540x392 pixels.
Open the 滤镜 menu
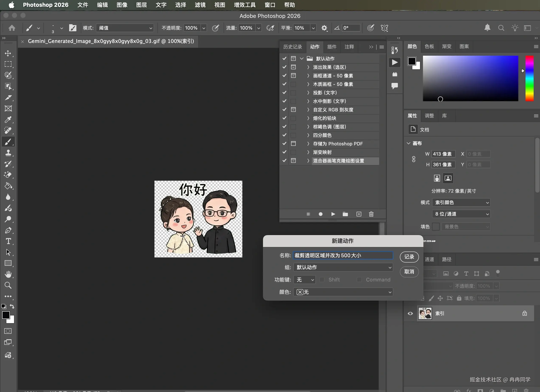200,5
